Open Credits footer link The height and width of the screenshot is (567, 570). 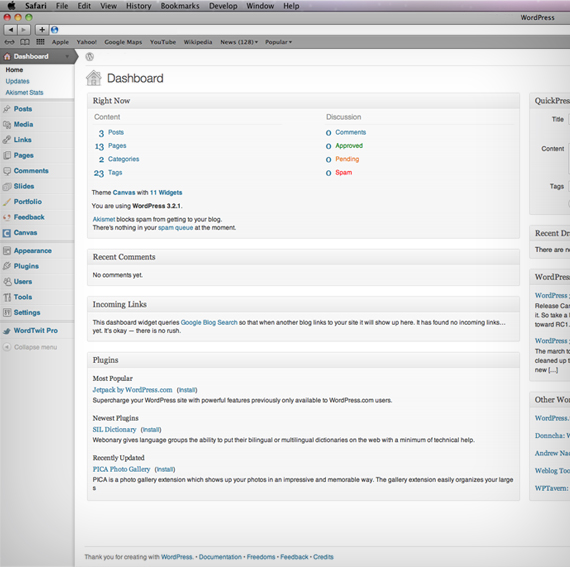[323, 557]
